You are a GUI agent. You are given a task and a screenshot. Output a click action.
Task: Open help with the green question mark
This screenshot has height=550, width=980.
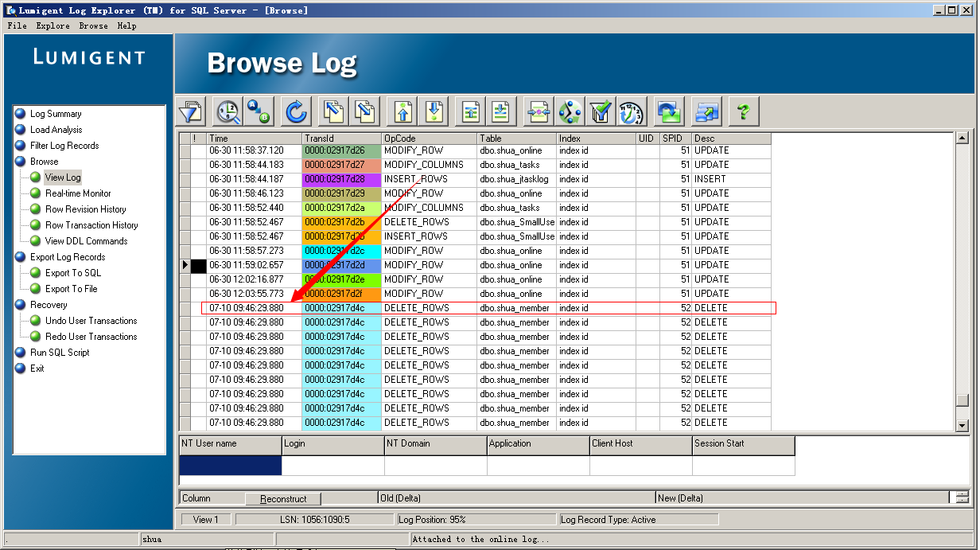(x=744, y=111)
